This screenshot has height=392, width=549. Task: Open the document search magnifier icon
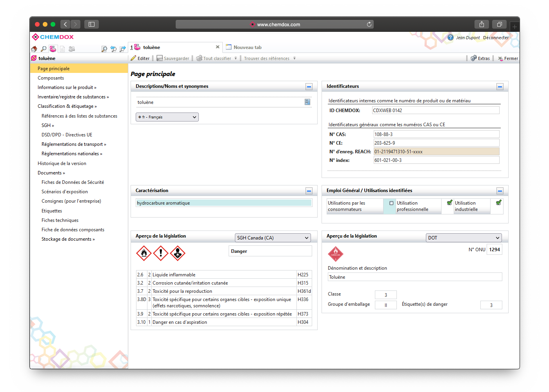coord(104,49)
